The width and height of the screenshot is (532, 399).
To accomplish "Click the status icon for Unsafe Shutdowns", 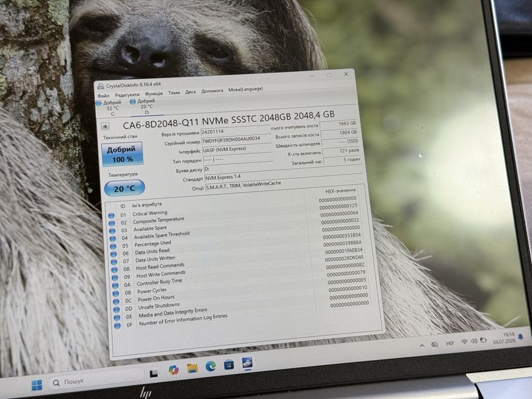I will pyautogui.click(x=116, y=310).
